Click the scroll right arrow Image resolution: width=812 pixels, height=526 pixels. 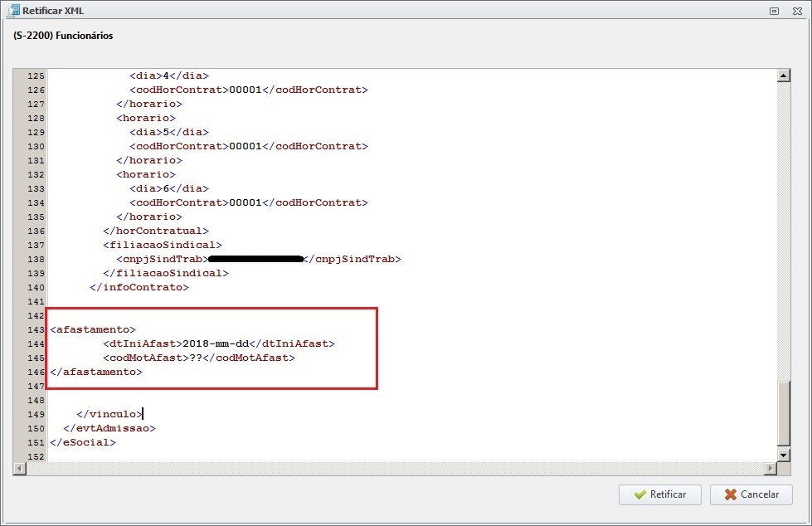click(x=771, y=469)
